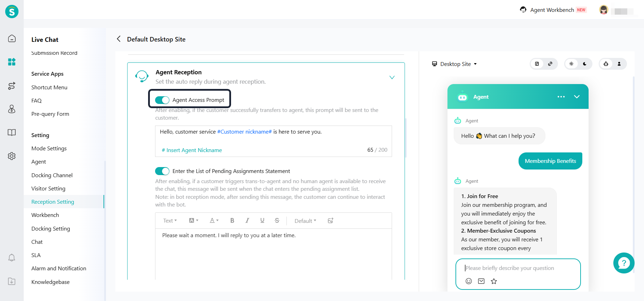
Task: Open the Text style dropdown
Action: [170, 221]
